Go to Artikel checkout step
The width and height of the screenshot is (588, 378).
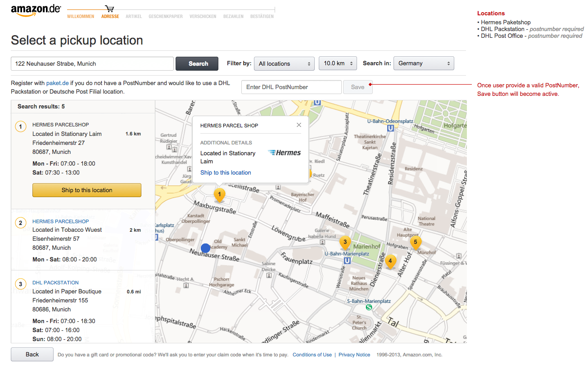pos(134,17)
